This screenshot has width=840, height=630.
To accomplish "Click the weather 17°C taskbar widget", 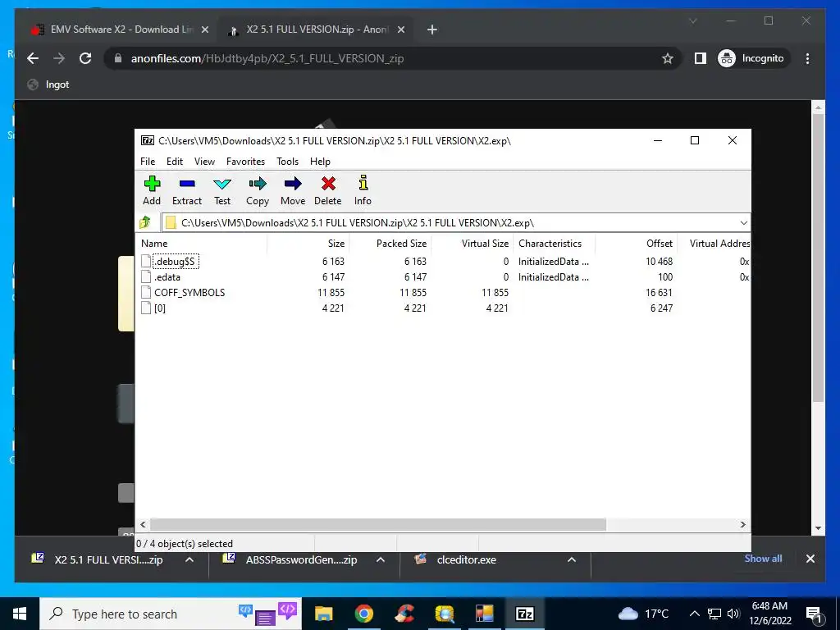I will pyautogui.click(x=643, y=614).
